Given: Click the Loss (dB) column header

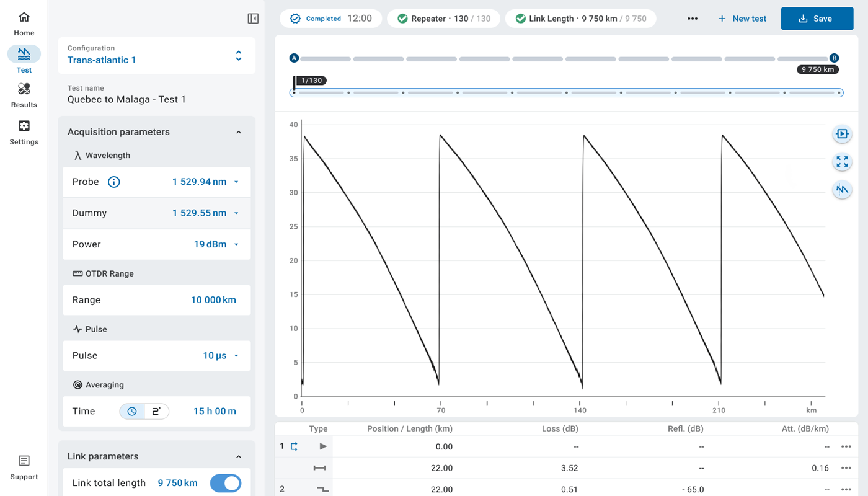Looking at the screenshot, I should point(560,428).
